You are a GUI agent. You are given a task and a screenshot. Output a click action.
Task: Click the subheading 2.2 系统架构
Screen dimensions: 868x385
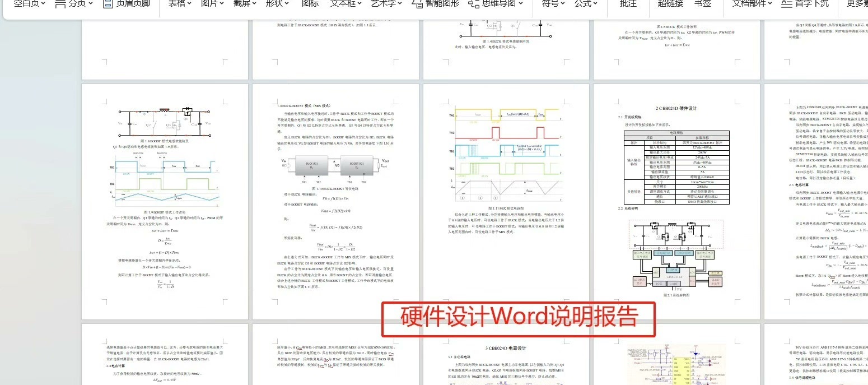628,208
